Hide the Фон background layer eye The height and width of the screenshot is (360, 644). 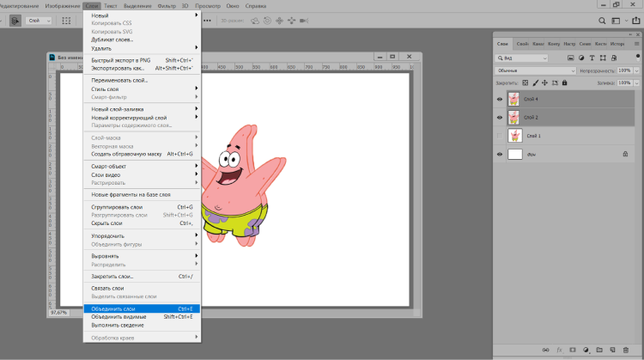click(500, 154)
